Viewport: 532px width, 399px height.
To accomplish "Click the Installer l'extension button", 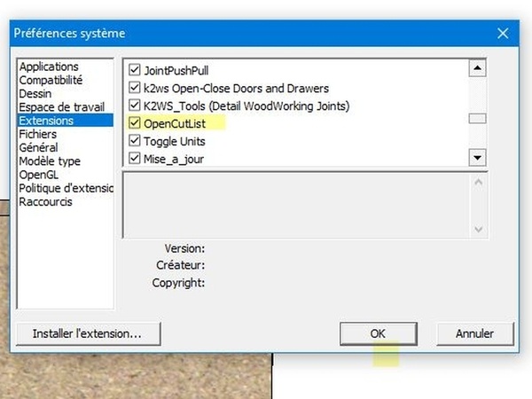I will (86, 334).
